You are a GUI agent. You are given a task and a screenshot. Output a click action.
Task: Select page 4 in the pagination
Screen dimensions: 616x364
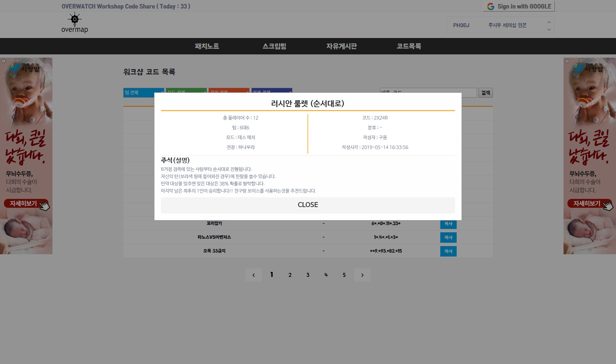coord(326,275)
